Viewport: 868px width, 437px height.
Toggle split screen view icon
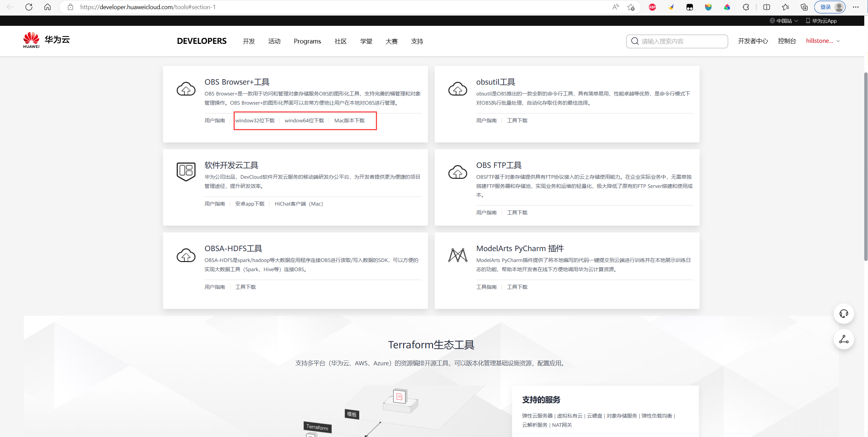766,7
